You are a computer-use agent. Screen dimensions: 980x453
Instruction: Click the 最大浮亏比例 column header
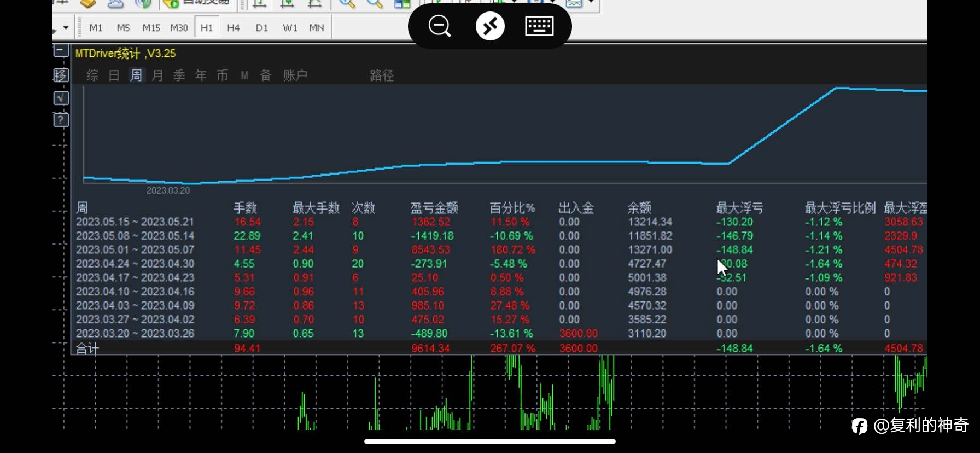point(840,208)
